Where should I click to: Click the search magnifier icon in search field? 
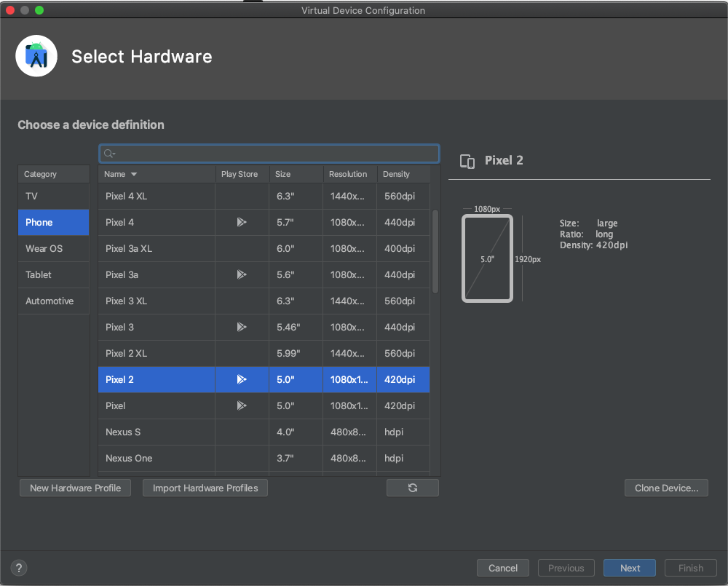tap(109, 154)
